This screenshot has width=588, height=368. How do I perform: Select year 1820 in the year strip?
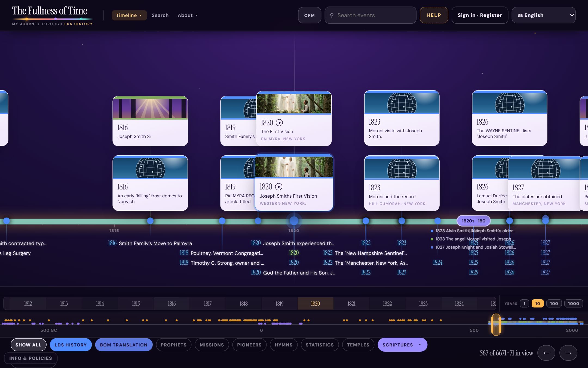coord(316,303)
